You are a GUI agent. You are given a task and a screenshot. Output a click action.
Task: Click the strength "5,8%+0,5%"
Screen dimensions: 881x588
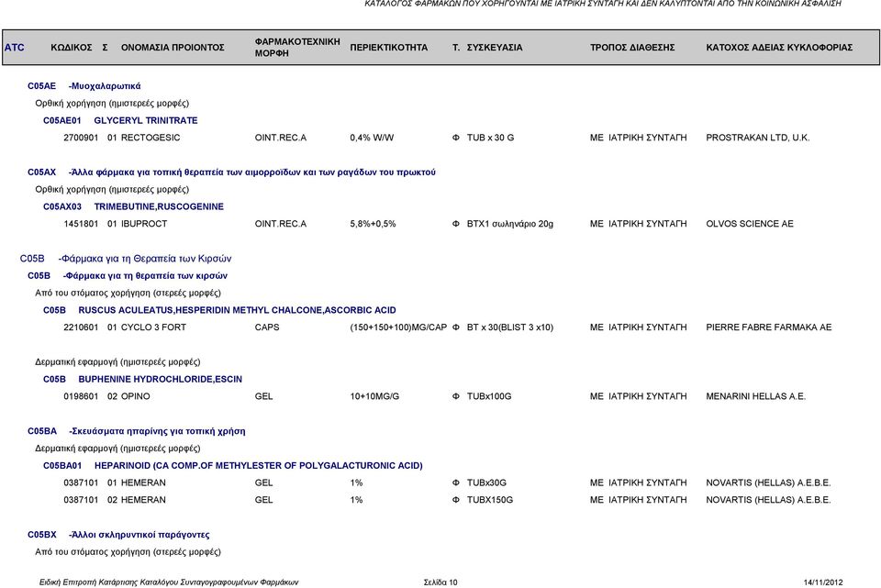pos(373,224)
